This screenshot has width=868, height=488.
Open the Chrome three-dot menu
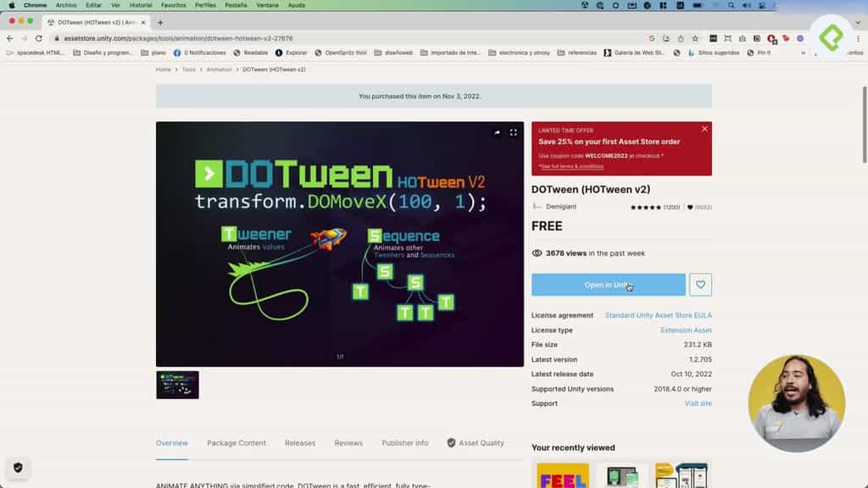[858, 38]
